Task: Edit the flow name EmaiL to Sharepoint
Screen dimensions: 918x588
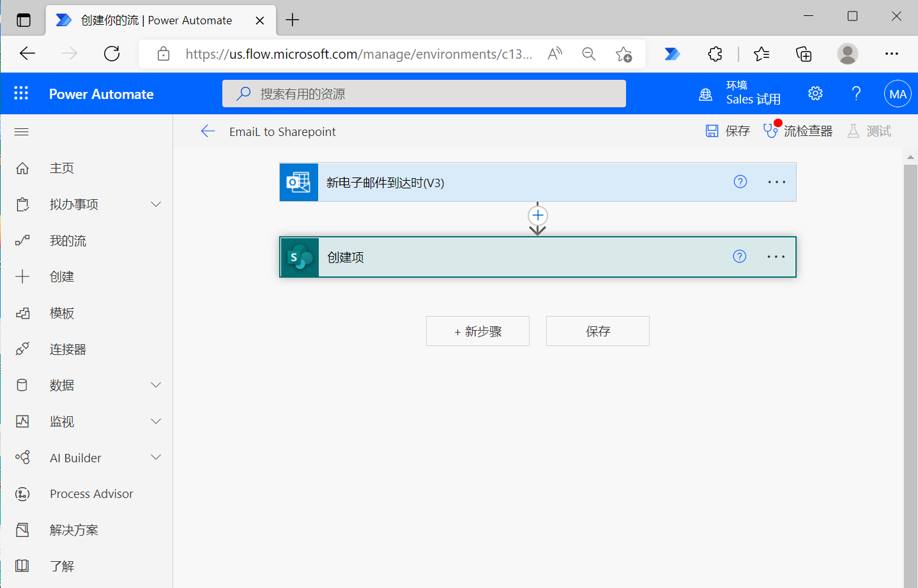Action: [282, 132]
